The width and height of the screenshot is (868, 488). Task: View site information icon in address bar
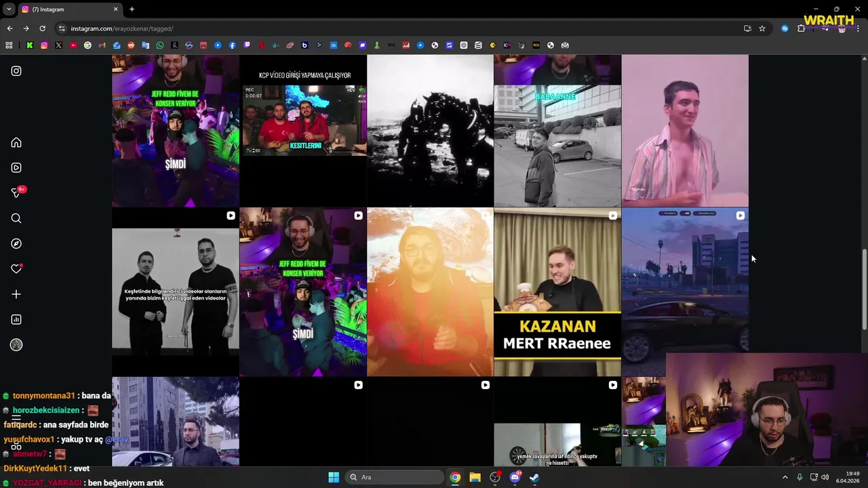[x=62, y=28]
